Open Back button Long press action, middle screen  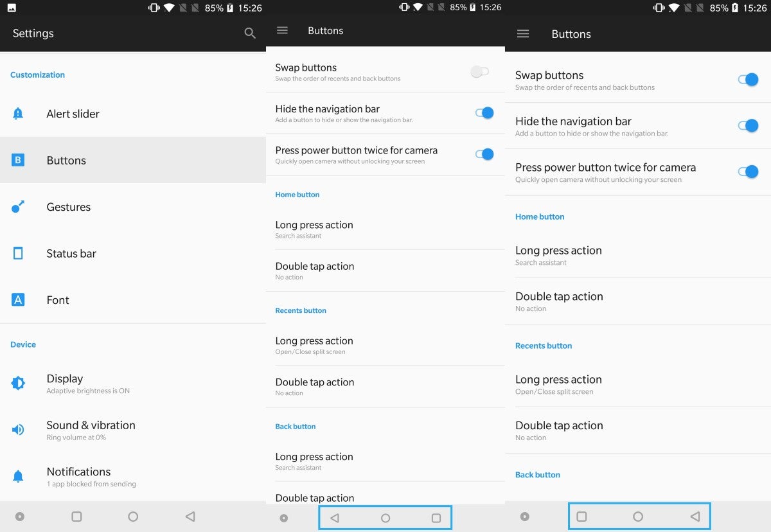[x=385, y=461]
